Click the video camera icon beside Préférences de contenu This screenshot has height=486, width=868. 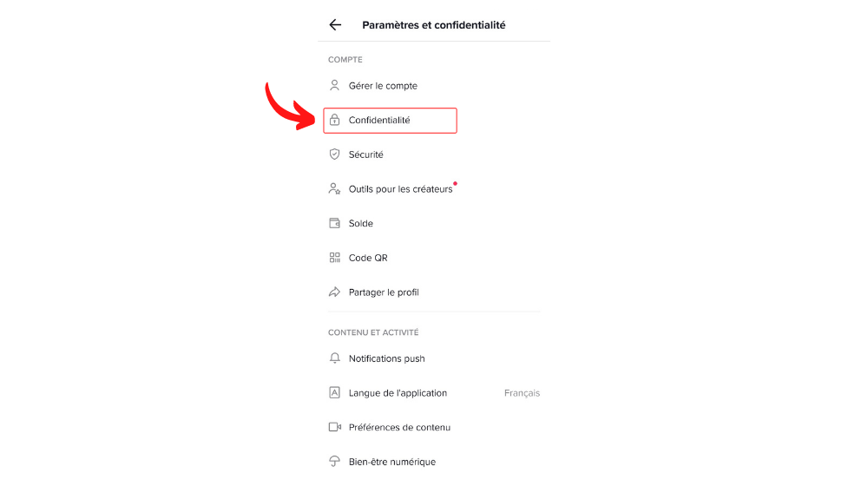point(334,427)
